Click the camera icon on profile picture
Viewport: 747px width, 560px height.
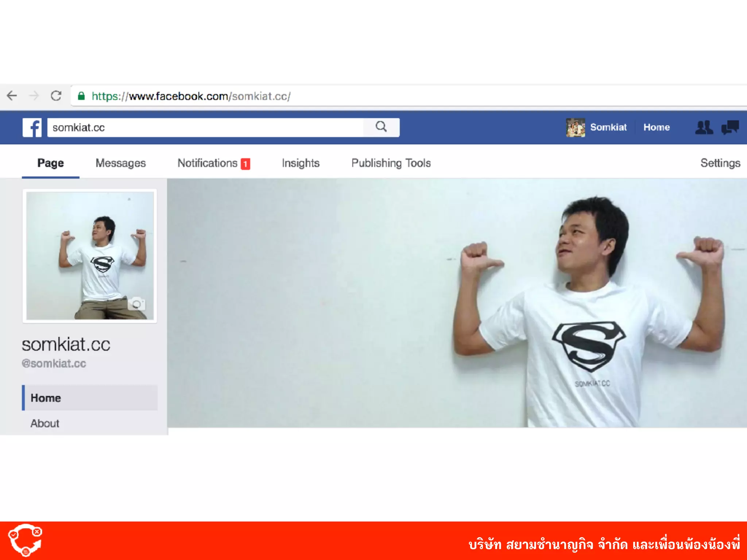[136, 304]
